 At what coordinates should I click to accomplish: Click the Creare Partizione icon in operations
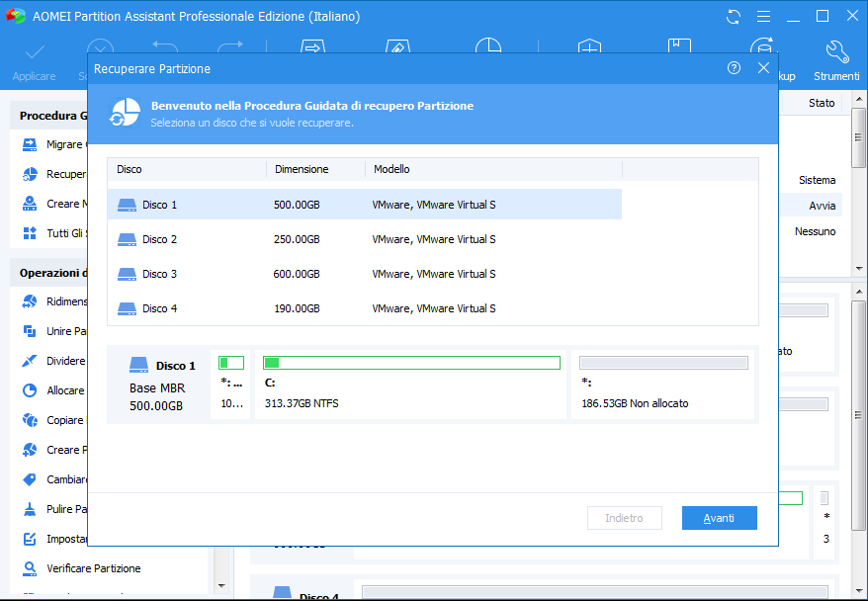click(x=30, y=450)
